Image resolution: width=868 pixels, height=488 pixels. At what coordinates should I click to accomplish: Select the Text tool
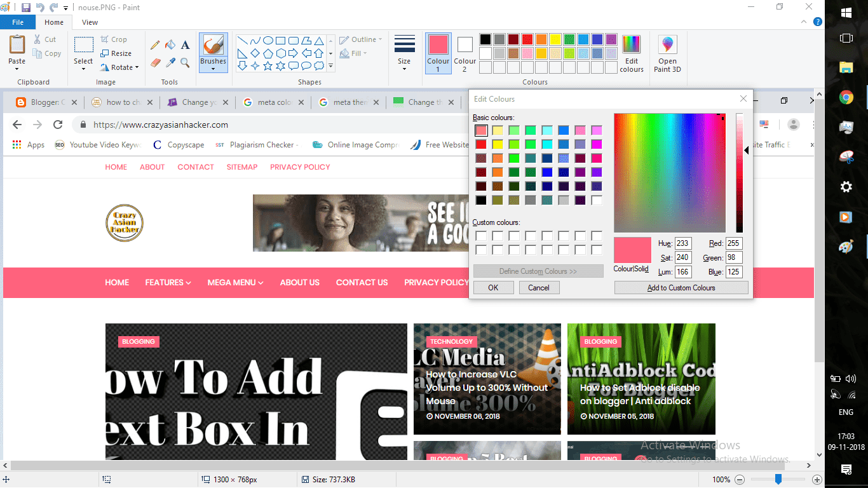tap(185, 45)
